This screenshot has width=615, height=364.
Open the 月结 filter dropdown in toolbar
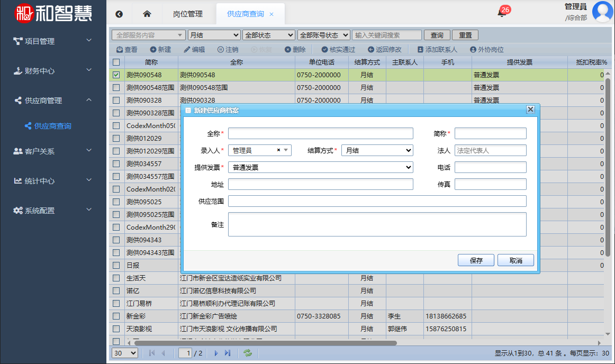tap(214, 35)
